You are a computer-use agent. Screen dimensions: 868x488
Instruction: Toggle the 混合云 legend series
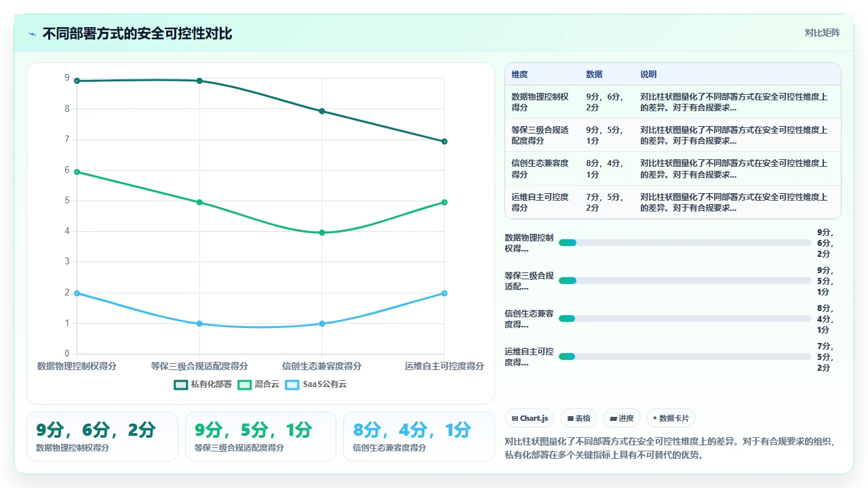point(258,384)
